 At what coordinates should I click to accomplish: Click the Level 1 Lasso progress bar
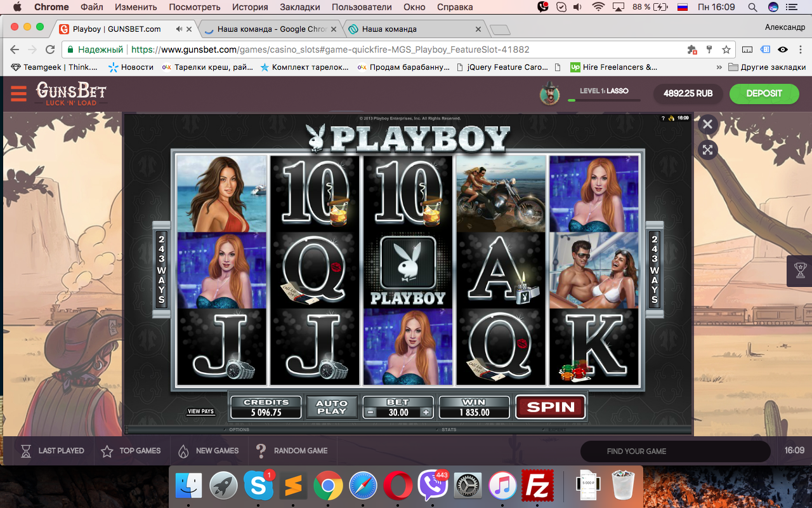[x=603, y=100]
